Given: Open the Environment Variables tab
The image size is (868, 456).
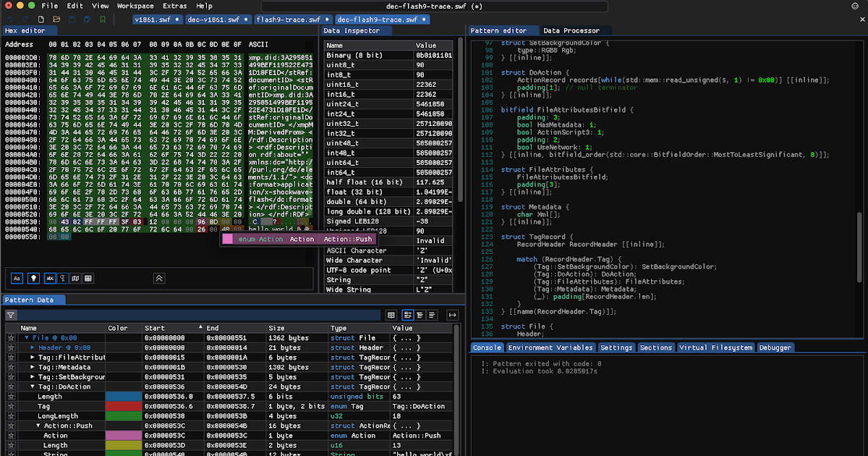Looking at the screenshot, I should (551, 347).
